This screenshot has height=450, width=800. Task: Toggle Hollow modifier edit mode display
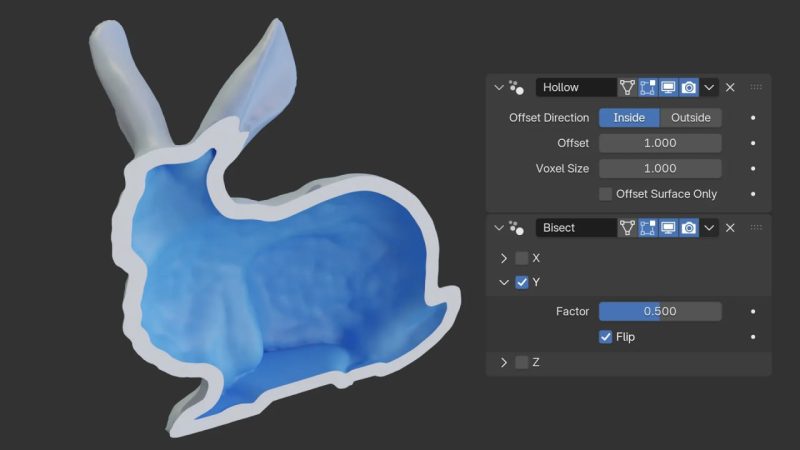(648, 88)
